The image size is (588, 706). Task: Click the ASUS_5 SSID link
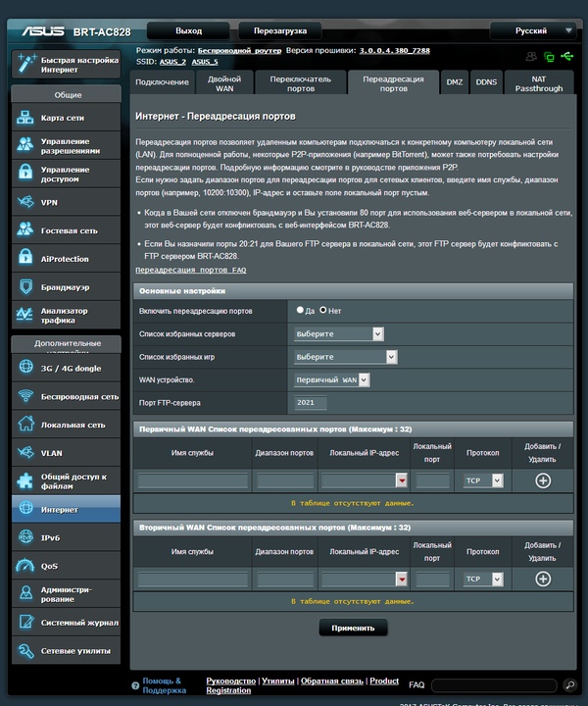[x=205, y=62]
